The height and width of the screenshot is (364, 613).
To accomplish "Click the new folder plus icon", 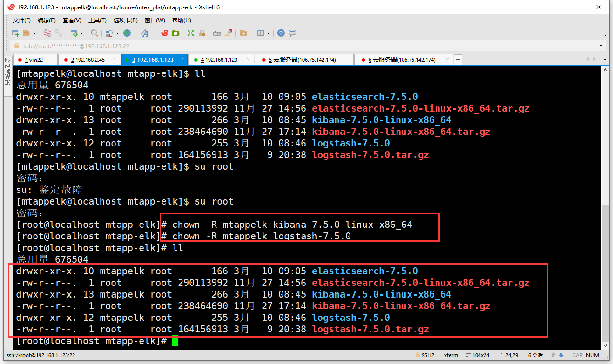I will coord(243,33).
